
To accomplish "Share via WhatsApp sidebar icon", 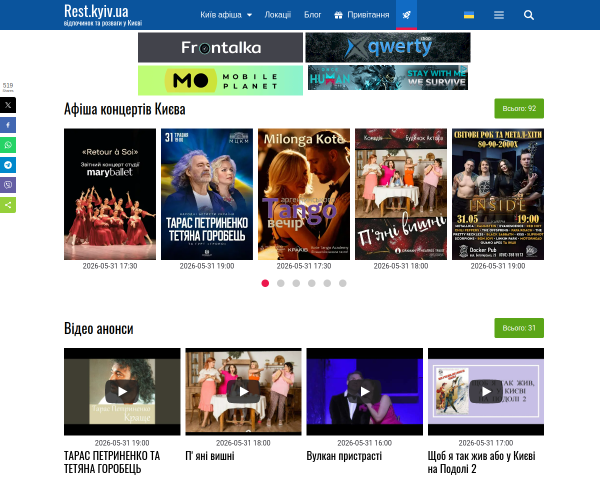I will tap(8, 145).
